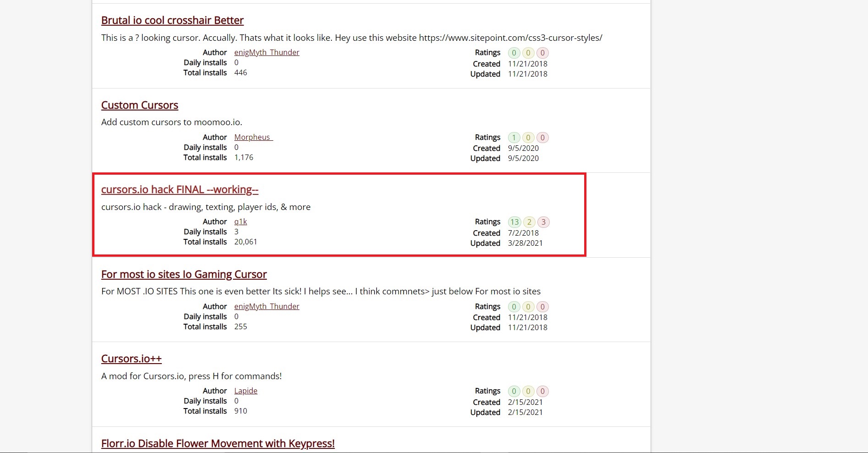Click the red 3 bad ratings badge

click(x=543, y=222)
